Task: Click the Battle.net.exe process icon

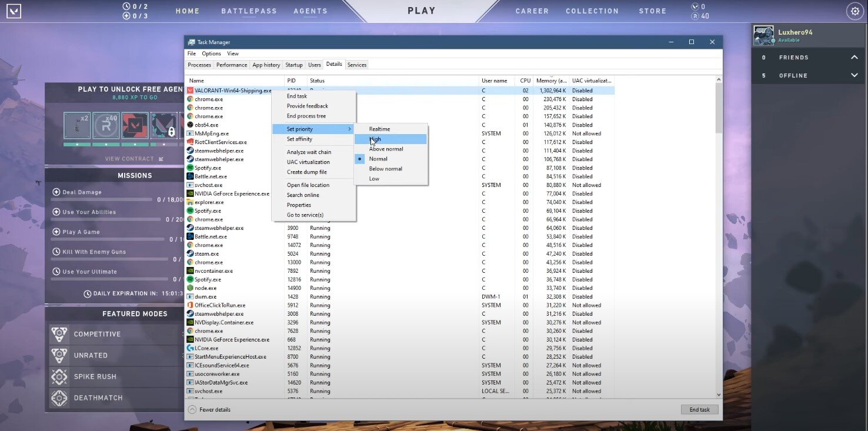Action: pyautogui.click(x=190, y=176)
